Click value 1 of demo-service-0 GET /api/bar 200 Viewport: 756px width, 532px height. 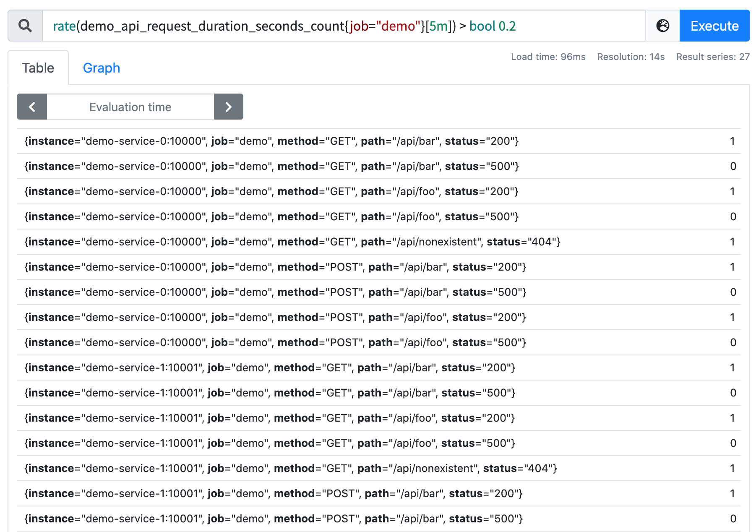[x=733, y=141]
